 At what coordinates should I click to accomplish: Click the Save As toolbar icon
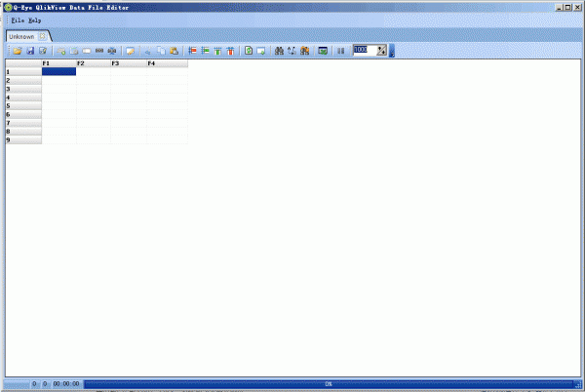(43, 51)
